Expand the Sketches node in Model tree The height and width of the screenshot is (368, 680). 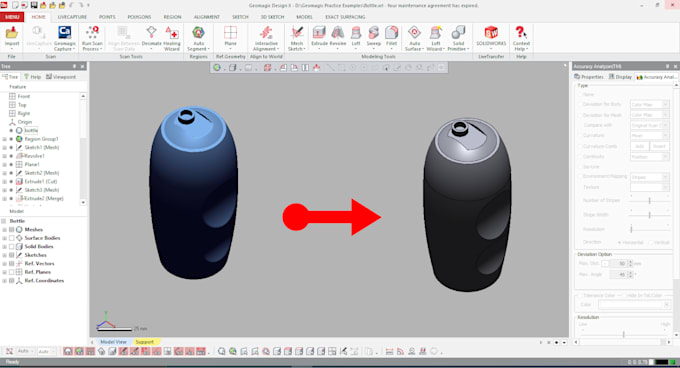point(4,255)
